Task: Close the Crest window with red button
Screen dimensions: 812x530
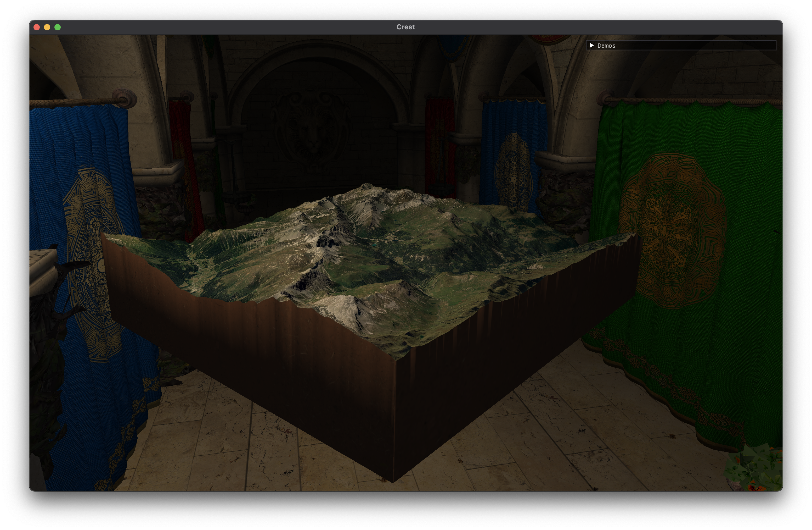Action: click(37, 27)
